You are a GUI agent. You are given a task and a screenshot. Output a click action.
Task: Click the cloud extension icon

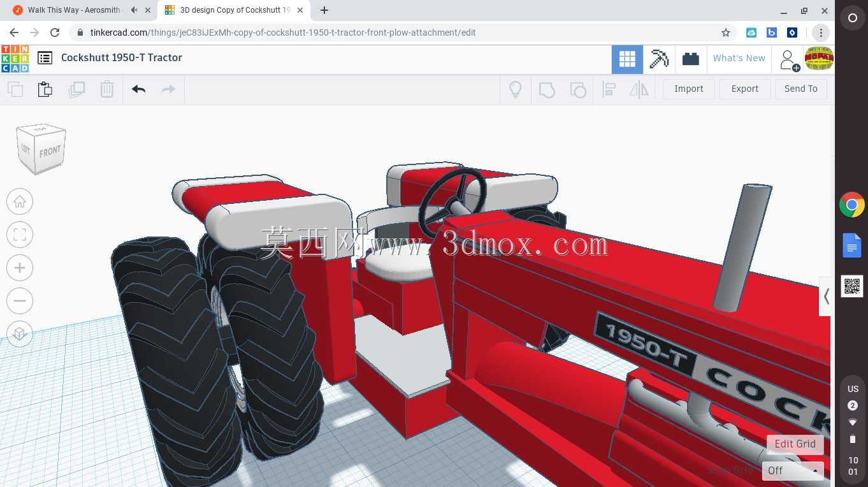[x=751, y=33]
